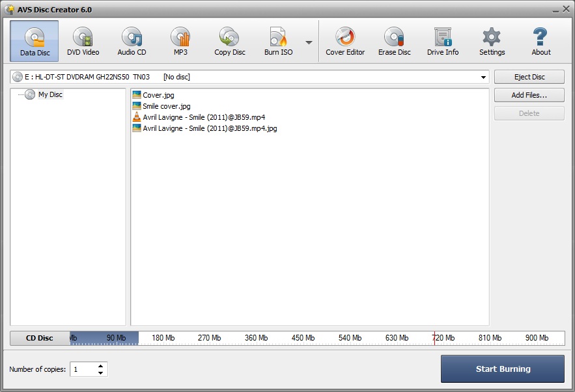Select the MP3 disc mode
The height and width of the screenshot is (392, 575).
coord(180,40)
